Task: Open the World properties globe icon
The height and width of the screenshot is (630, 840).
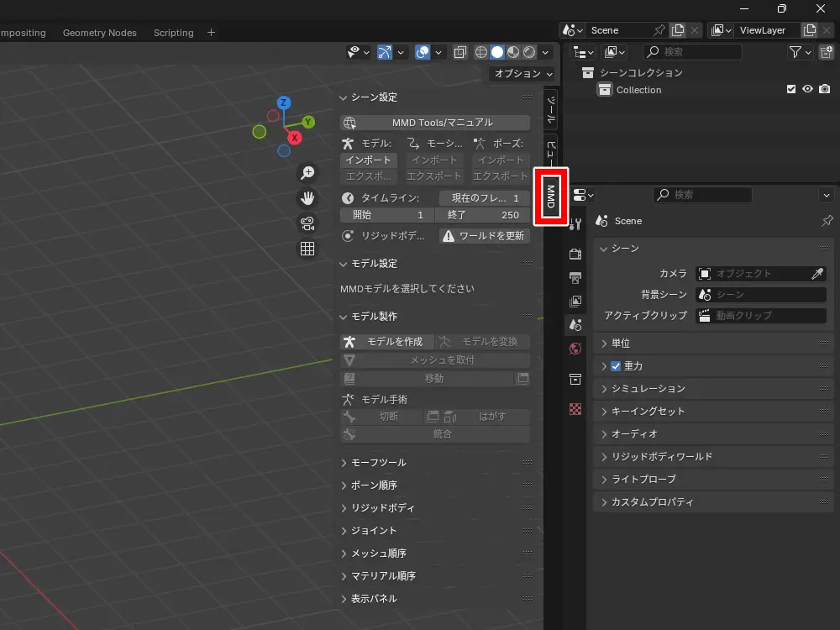Action: tap(575, 349)
